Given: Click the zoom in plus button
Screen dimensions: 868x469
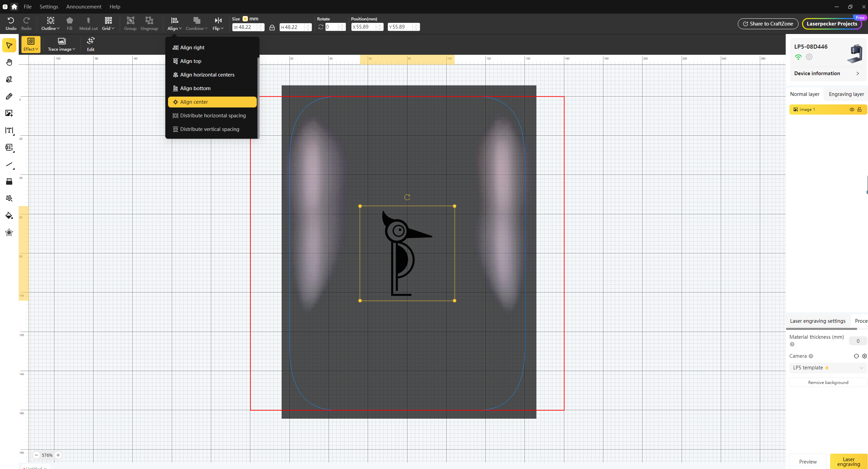Looking at the screenshot, I should [58, 455].
